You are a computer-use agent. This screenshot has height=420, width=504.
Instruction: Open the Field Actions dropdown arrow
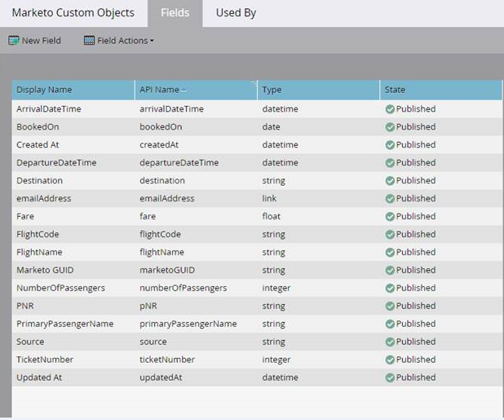(152, 41)
